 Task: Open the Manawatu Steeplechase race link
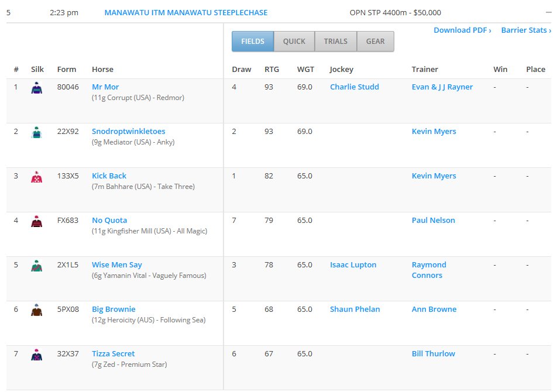pos(186,12)
